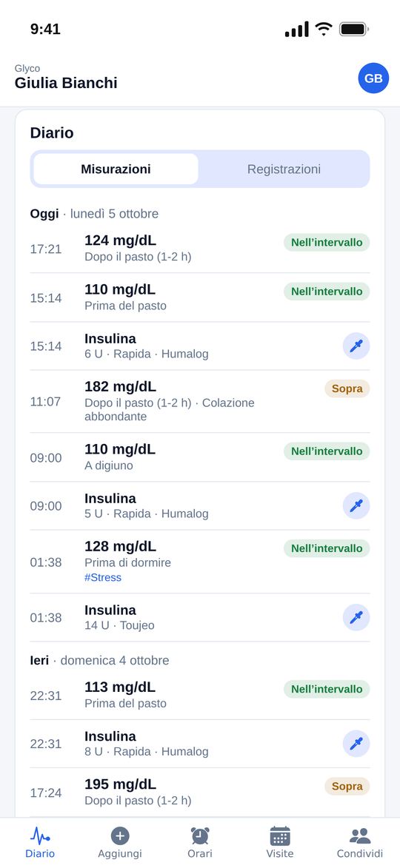Open the 09:00 fasting 110 mg/dL entry
The height and width of the screenshot is (868, 400).
click(x=200, y=457)
